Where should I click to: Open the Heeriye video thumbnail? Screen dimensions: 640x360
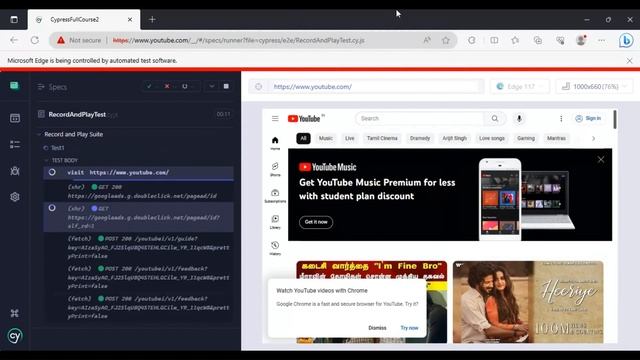(x=528, y=302)
